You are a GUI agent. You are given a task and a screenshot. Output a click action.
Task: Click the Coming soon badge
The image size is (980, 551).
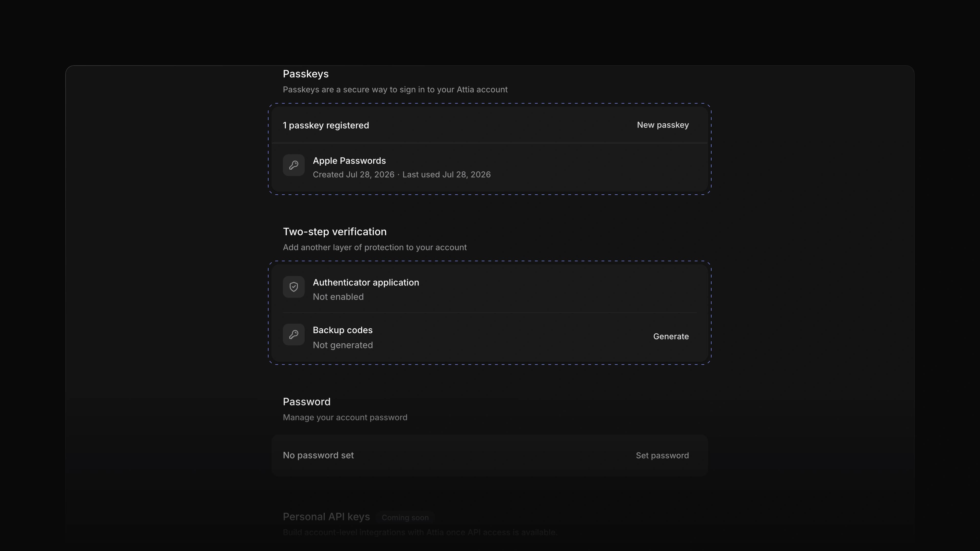point(405,518)
